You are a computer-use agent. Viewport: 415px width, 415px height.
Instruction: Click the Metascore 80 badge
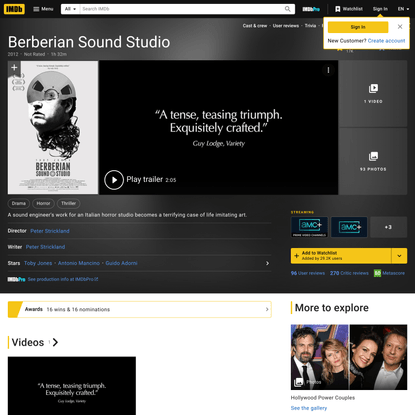[377, 273]
